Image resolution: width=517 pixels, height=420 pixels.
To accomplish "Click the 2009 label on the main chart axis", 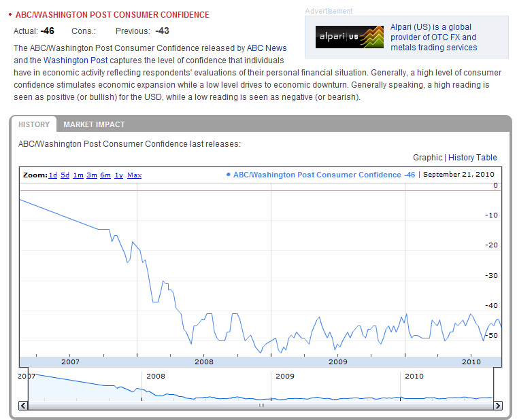I will (337, 362).
